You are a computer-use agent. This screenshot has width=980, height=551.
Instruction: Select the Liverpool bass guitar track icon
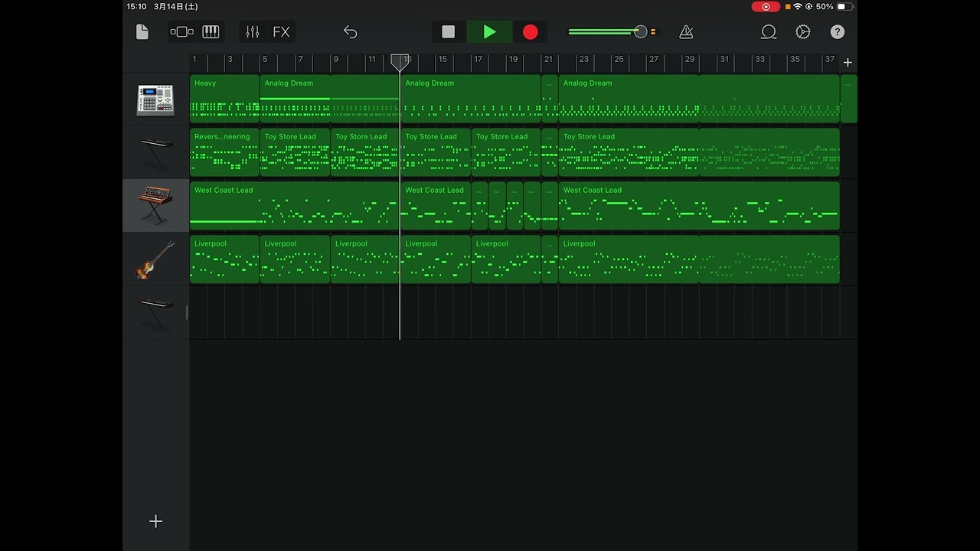155,259
